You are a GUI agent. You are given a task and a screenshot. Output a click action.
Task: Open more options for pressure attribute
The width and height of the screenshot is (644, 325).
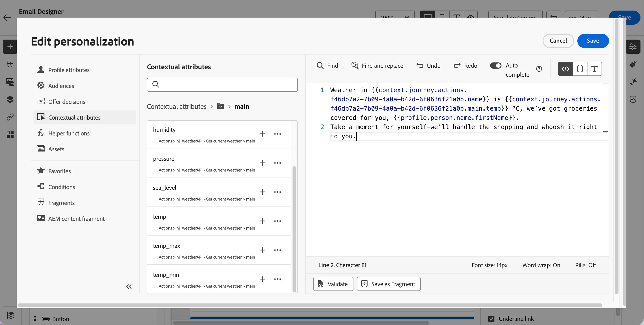click(x=278, y=163)
